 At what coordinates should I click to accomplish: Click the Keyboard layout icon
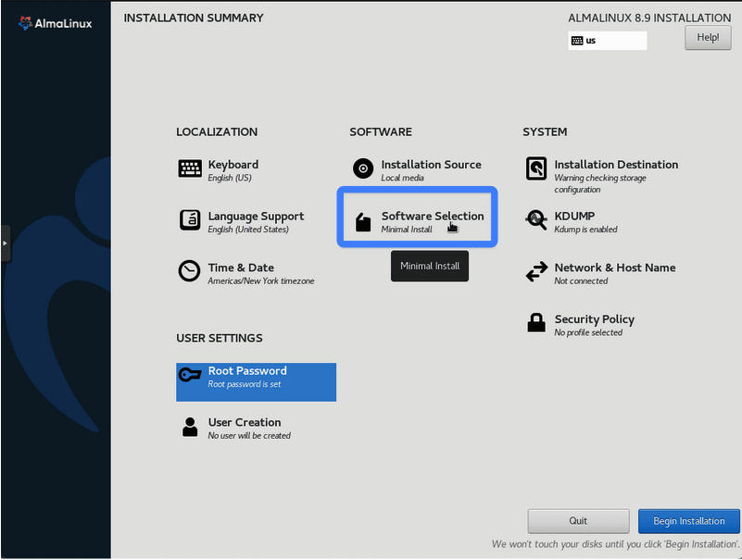coord(189,168)
